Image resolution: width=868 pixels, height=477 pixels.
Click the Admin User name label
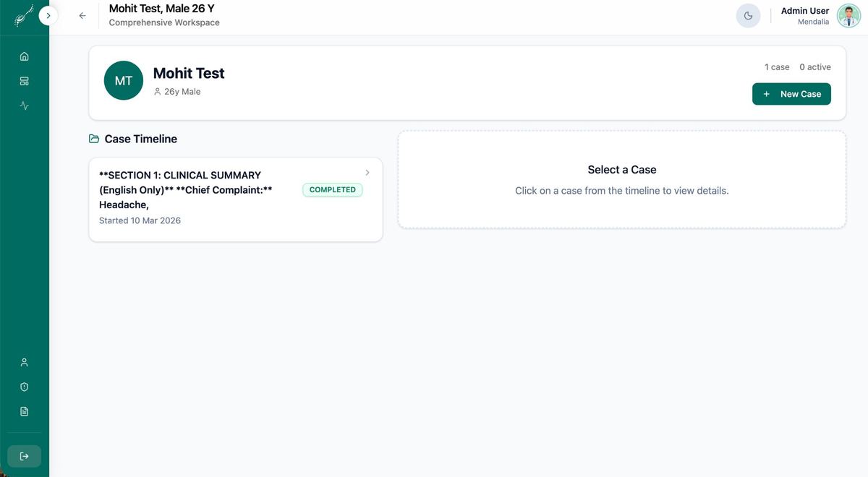click(x=804, y=11)
